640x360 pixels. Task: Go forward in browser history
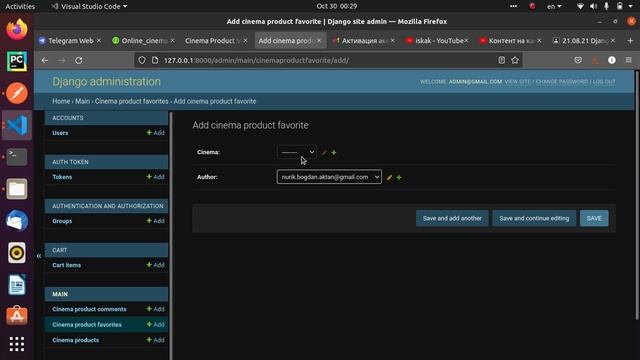point(62,60)
